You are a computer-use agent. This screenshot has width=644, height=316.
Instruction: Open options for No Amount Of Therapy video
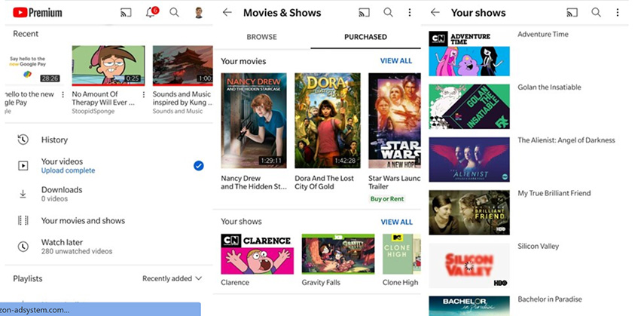pos(144,94)
